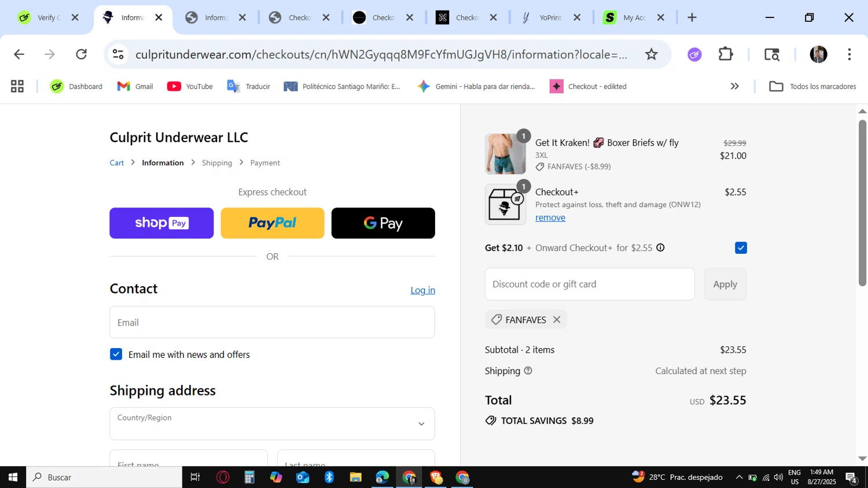Focus the Discount code or gift card field
Viewport: 868px width, 488px height.
tap(590, 284)
